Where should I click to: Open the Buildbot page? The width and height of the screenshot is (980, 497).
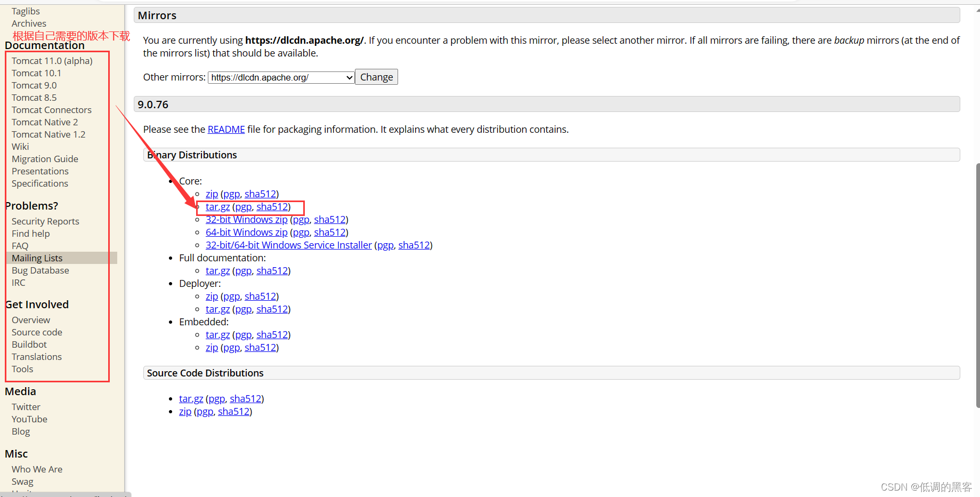pyautogui.click(x=29, y=344)
